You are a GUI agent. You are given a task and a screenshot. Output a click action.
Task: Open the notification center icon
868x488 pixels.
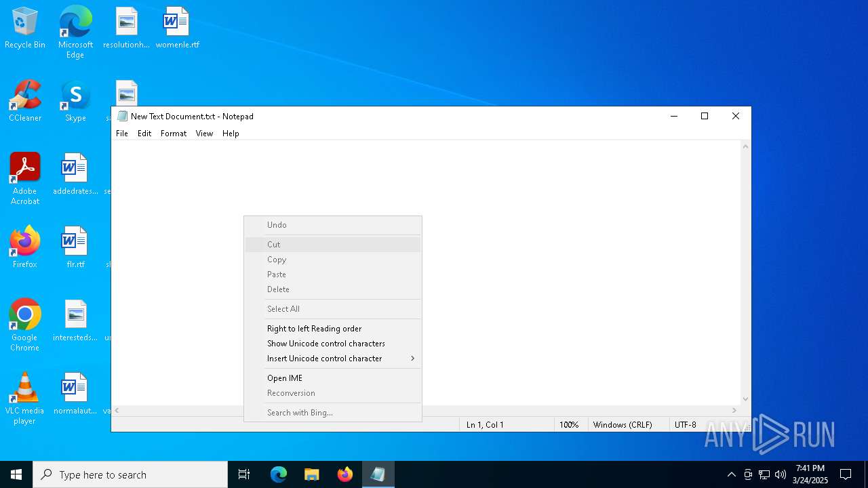point(846,474)
